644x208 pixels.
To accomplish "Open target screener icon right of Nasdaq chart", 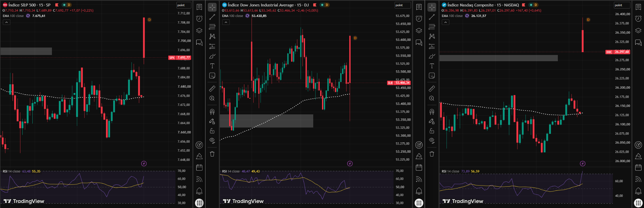I will coord(638,145).
